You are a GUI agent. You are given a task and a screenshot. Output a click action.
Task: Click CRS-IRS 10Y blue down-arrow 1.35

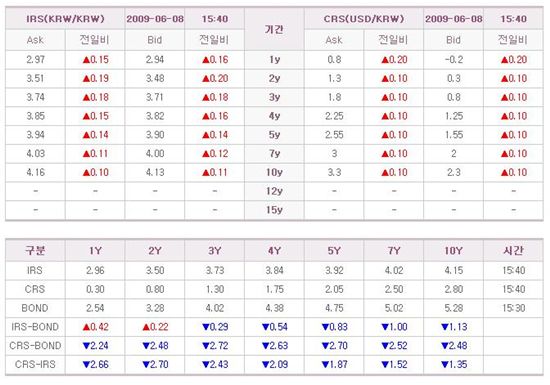[x=454, y=365]
